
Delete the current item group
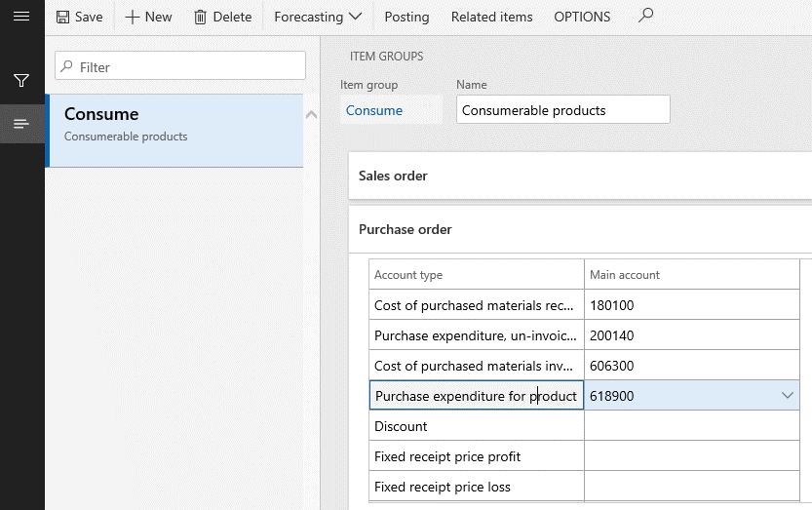[222, 17]
